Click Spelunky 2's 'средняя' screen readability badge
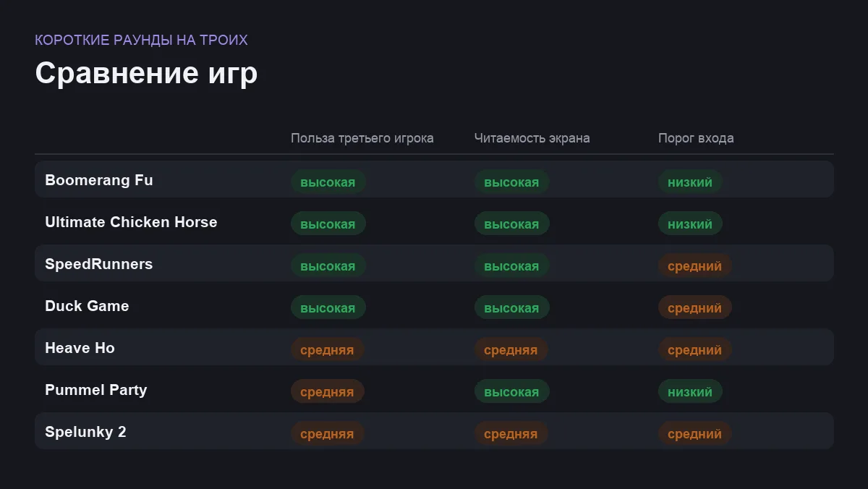This screenshot has width=868, height=489. coord(511,434)
